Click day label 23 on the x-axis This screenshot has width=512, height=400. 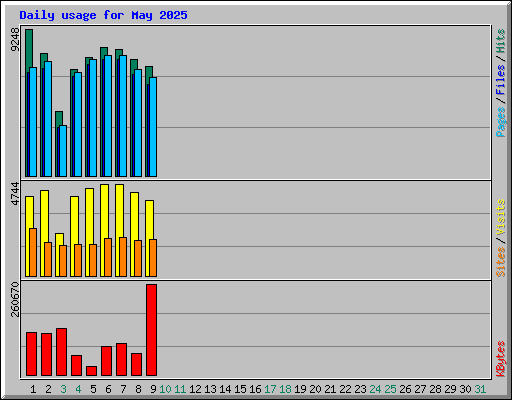click(x=360, y=389)
